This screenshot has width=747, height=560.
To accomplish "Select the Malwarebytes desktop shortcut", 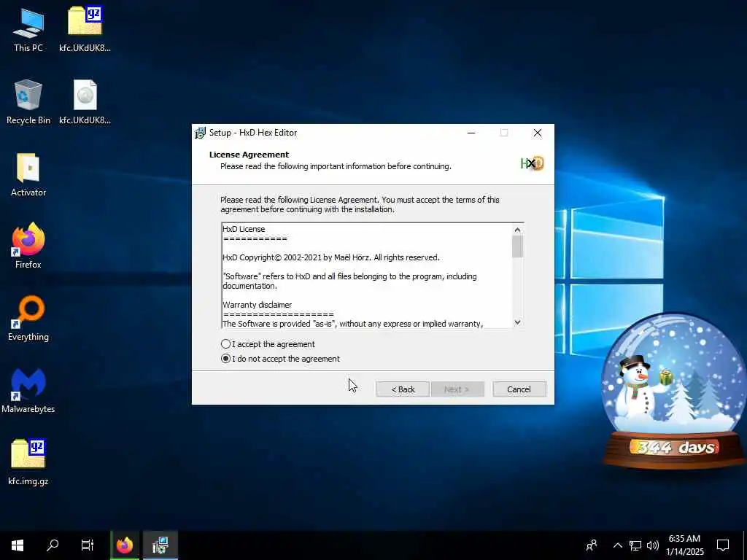I will click(28, 391).
